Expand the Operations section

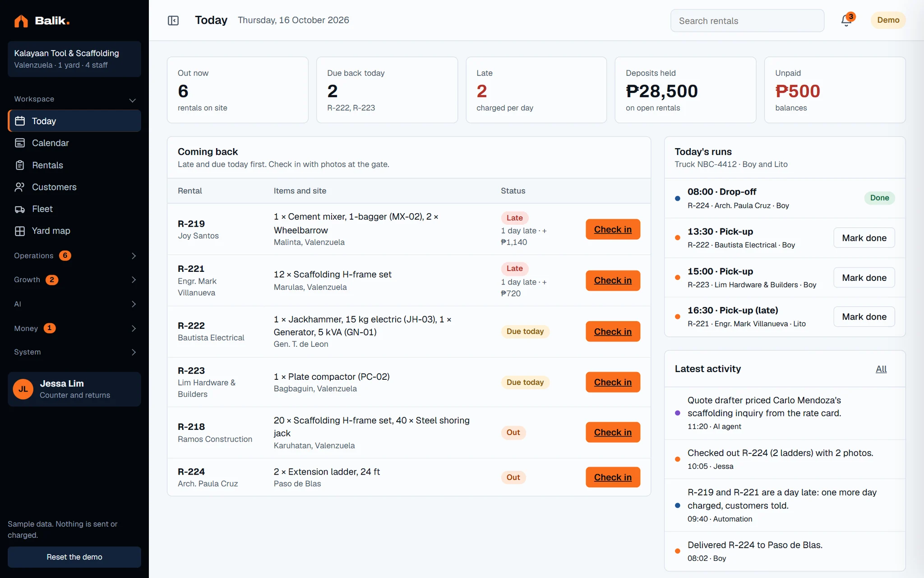tap(74, 256)
